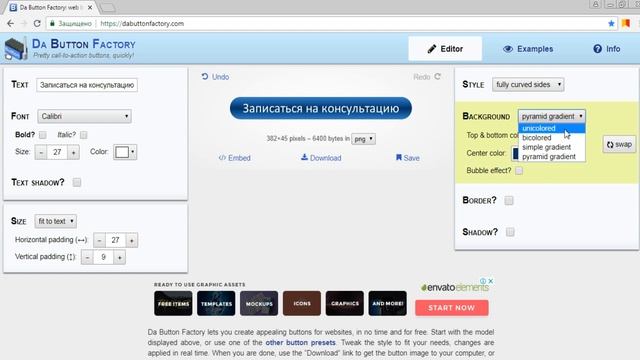Click the MOCKUPS ad thumbnail
The width and height of the screenshot is (640, 360).
click(259, 303)
